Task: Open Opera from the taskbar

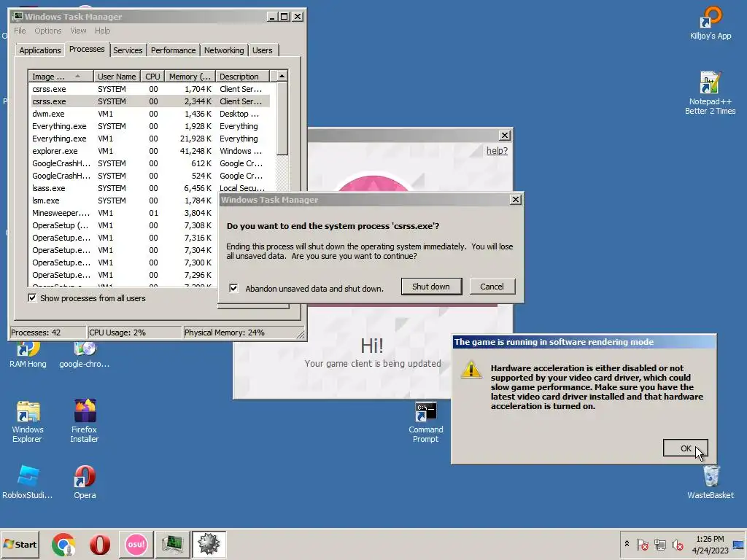Action: pyautogui.click(x=99, y=544)
